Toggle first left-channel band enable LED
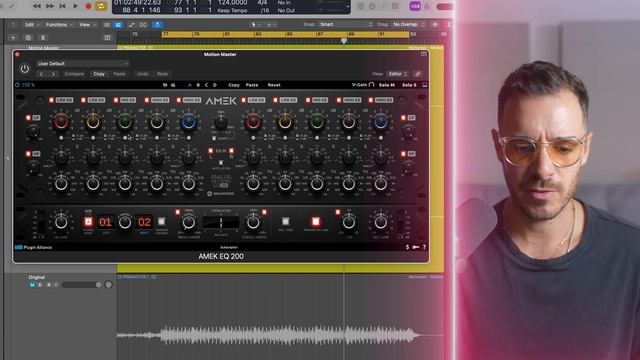Image resolution: width=640 pixels, height=360 pixels. (51, 100)
